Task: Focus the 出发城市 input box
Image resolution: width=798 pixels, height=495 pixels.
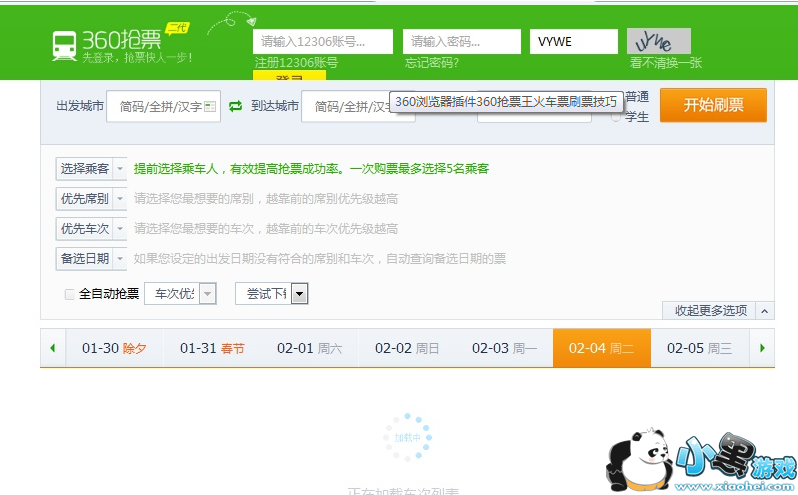Action: 163,106
